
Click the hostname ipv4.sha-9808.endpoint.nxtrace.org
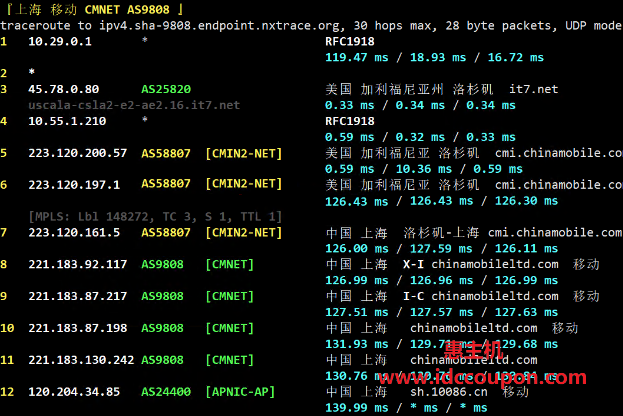(x=220, y=26)
